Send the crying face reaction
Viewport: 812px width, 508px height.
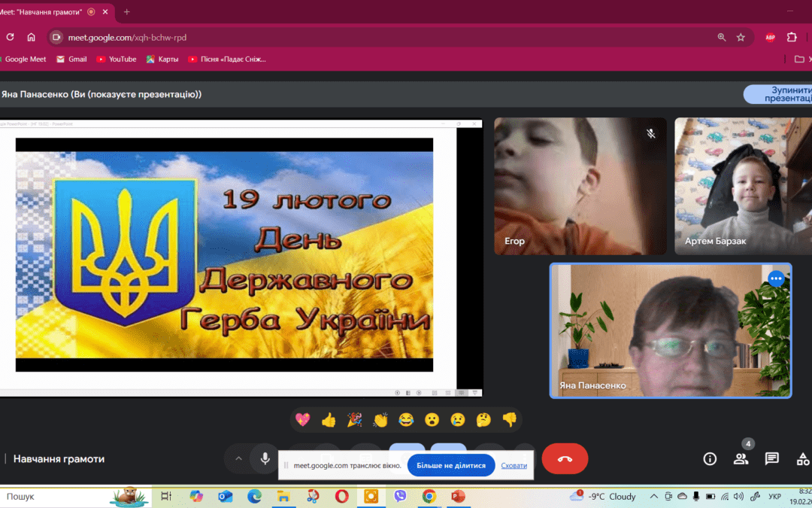[x=458, y=419]
